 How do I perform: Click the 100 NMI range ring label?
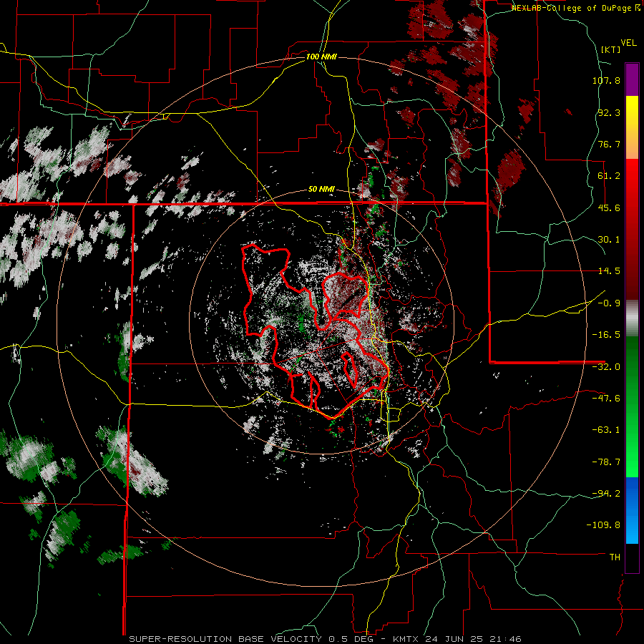321,57
